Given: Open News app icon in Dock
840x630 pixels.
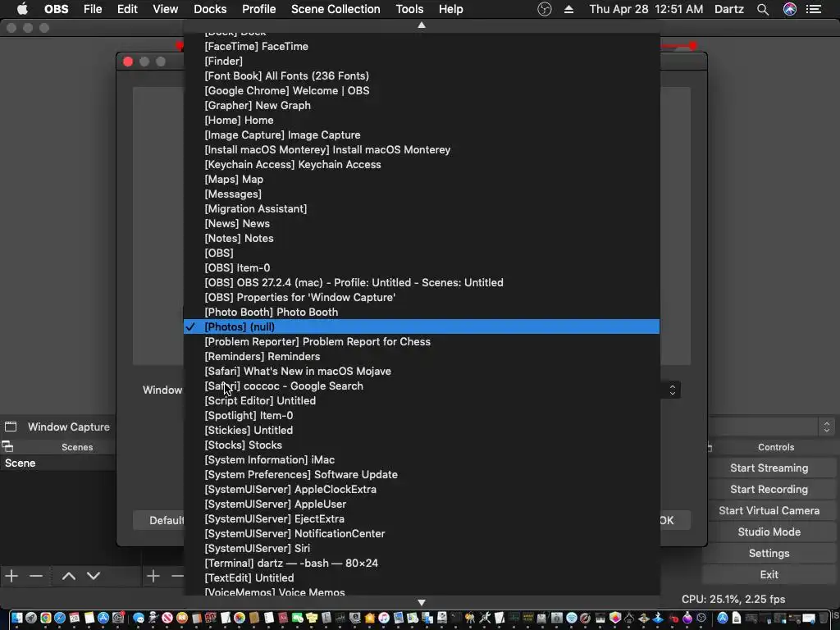Looking at the screenshot, I should coord(167,618).
